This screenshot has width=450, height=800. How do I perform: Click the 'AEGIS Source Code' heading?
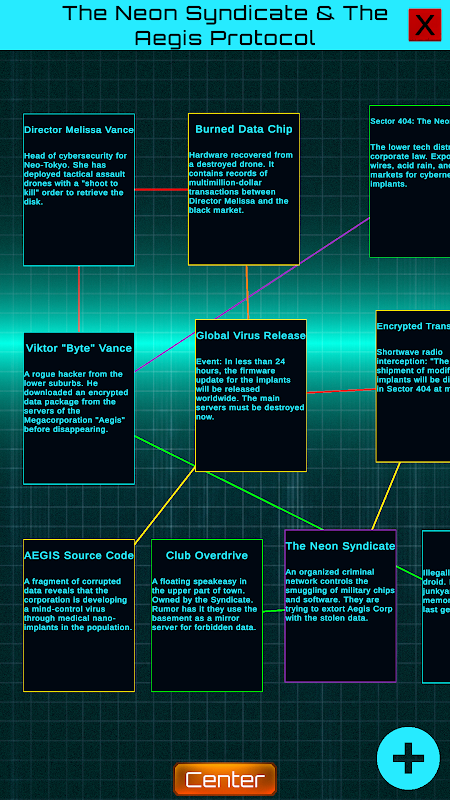click(x=79, y=556)
